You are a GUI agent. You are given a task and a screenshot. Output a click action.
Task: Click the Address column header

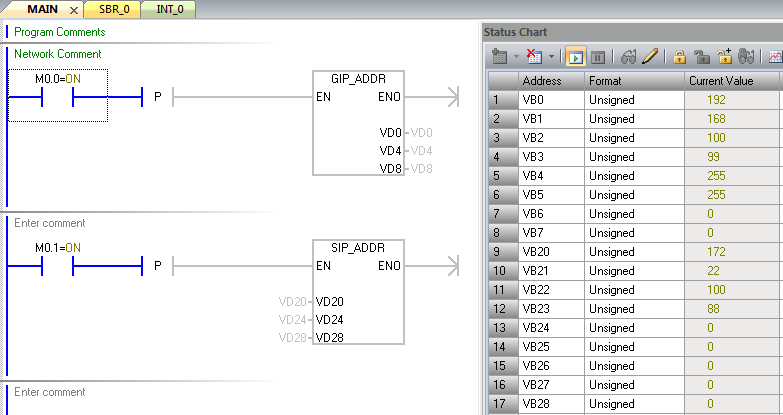[x=542, y=80]
